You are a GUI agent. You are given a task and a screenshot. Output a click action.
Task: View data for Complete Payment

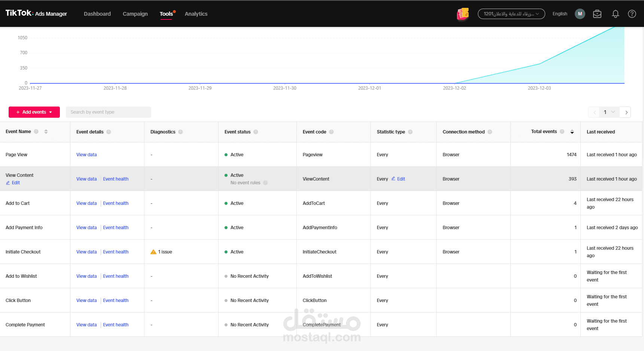(86, 325)
